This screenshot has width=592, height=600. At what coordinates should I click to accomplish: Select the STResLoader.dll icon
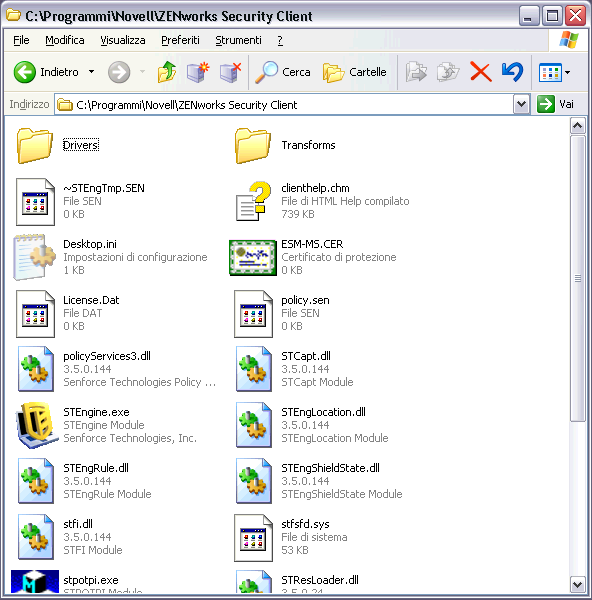(x=254, y=581)
